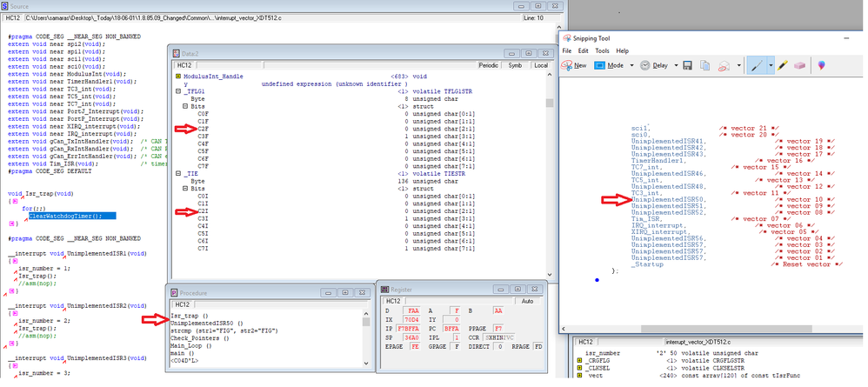This screenshot has width=868, height=387.
Task: Open the Mode dropdown arrow
Action: tap(631, 65)
